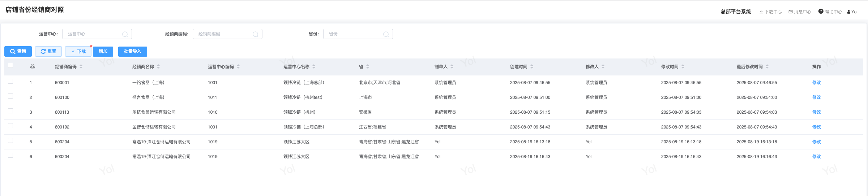
Task: Open 帮助中心 help icon
Action: coord(821,12)
